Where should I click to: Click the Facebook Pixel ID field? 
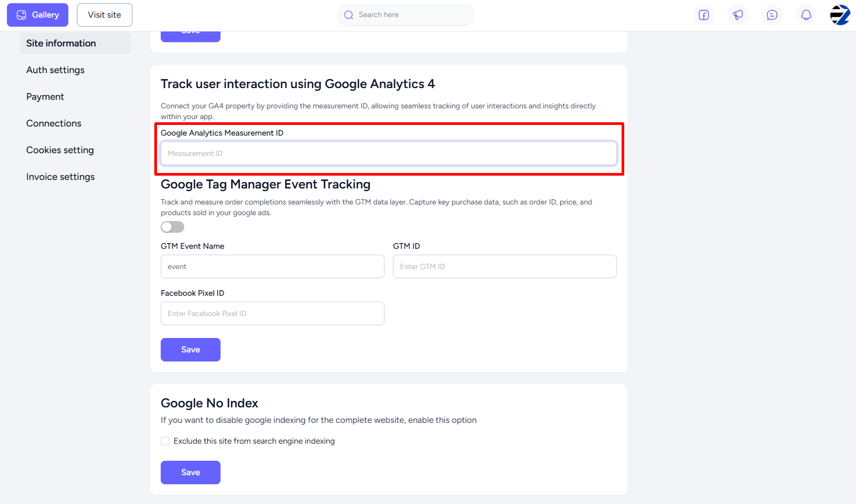tap(272, 313)
